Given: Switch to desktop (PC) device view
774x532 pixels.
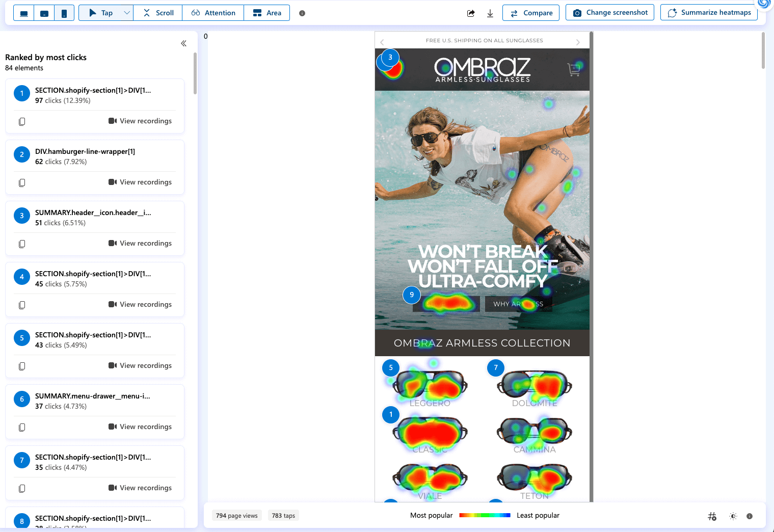Looking at the screenshot, I should click(x=24, y=13).
